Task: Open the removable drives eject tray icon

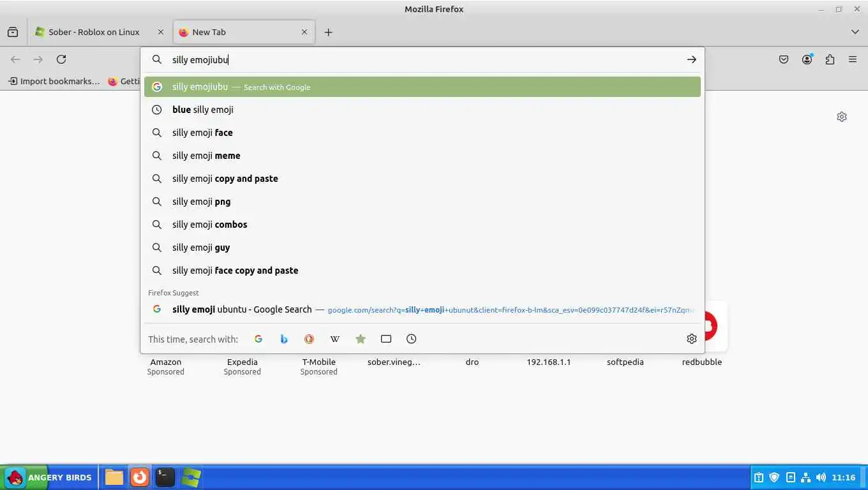Action: click(790, 477)
